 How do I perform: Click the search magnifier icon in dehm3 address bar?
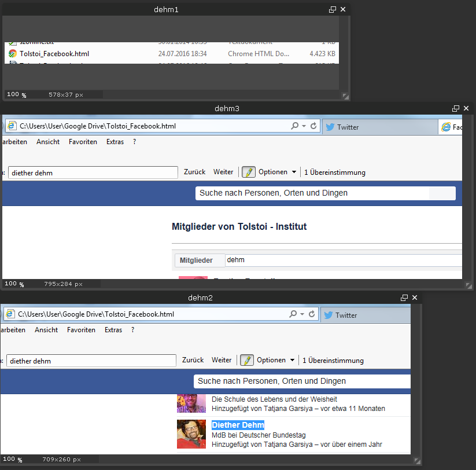tap(294, 126)
